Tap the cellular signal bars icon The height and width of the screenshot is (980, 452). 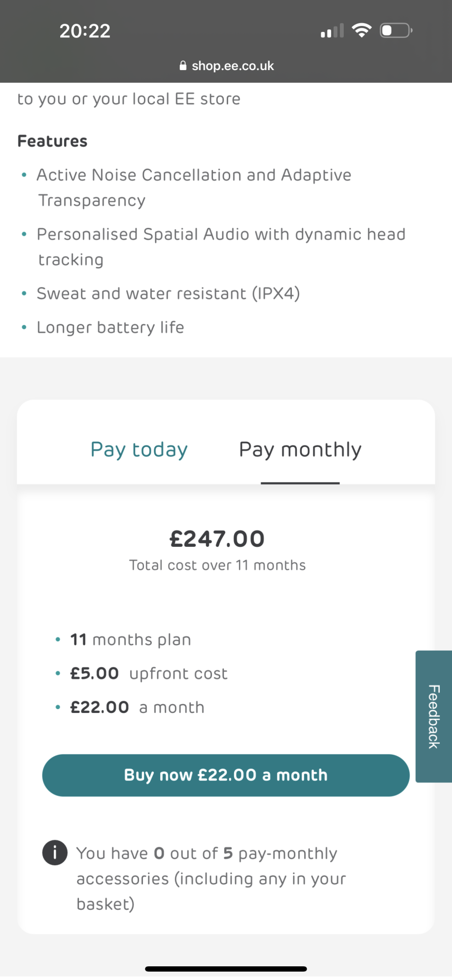click(332, 31)
